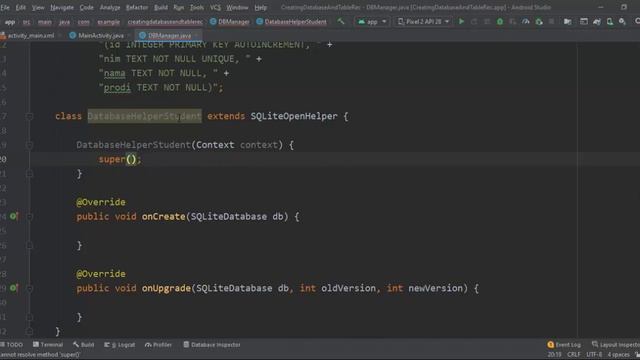This screenshot has width=640, height=360.
Task: Open the File menu
Action: point(5,7)
